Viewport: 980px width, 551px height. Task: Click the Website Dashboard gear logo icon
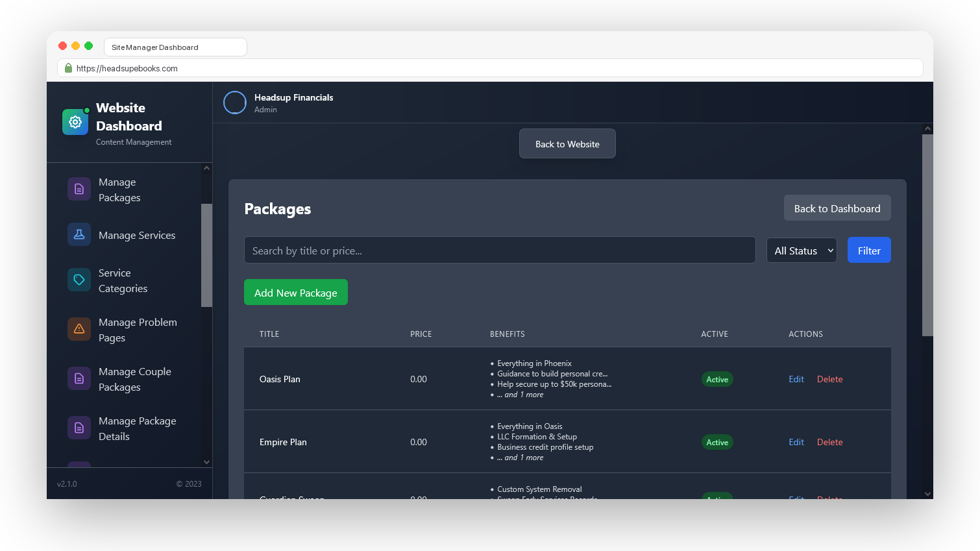[x=75, y=122]
